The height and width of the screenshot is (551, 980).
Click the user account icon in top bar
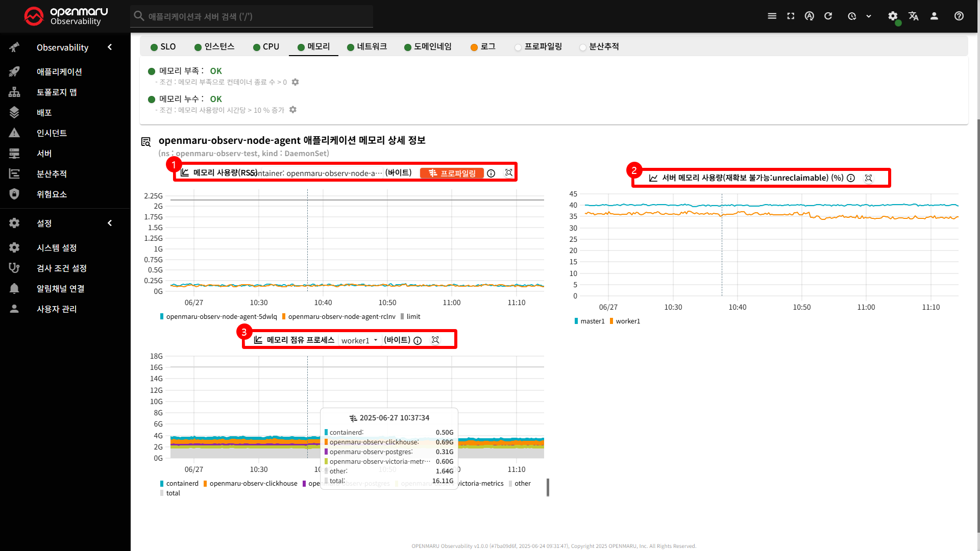click(934, 16)
